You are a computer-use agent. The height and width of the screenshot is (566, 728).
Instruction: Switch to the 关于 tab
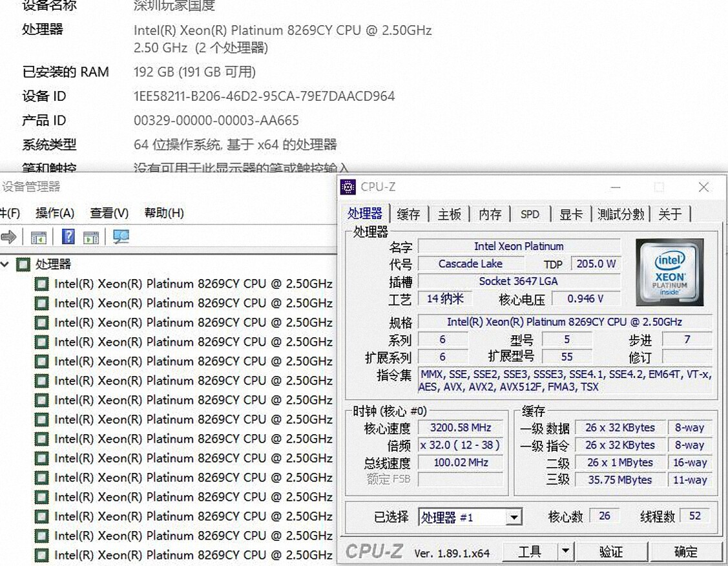click(670, 215)
